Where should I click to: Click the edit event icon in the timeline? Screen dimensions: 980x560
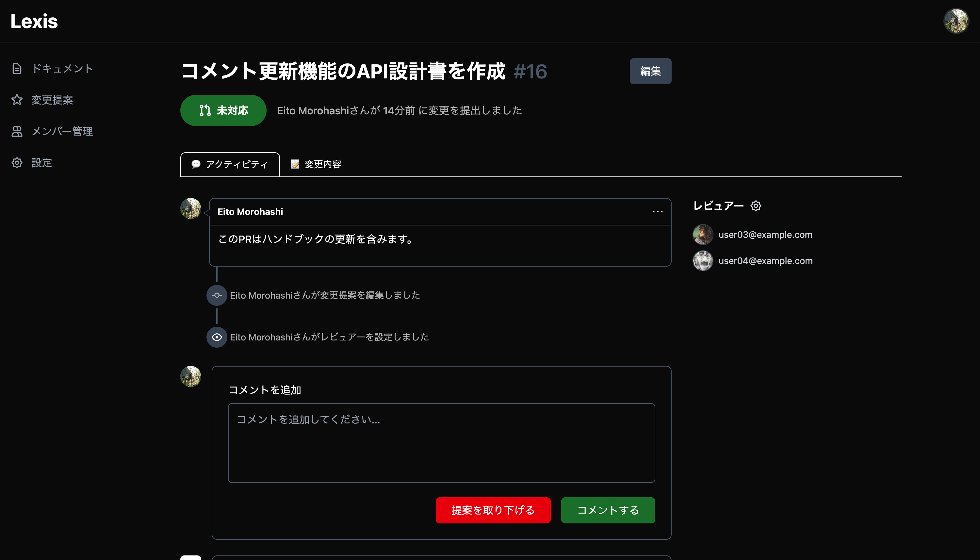tap(217, 295)
